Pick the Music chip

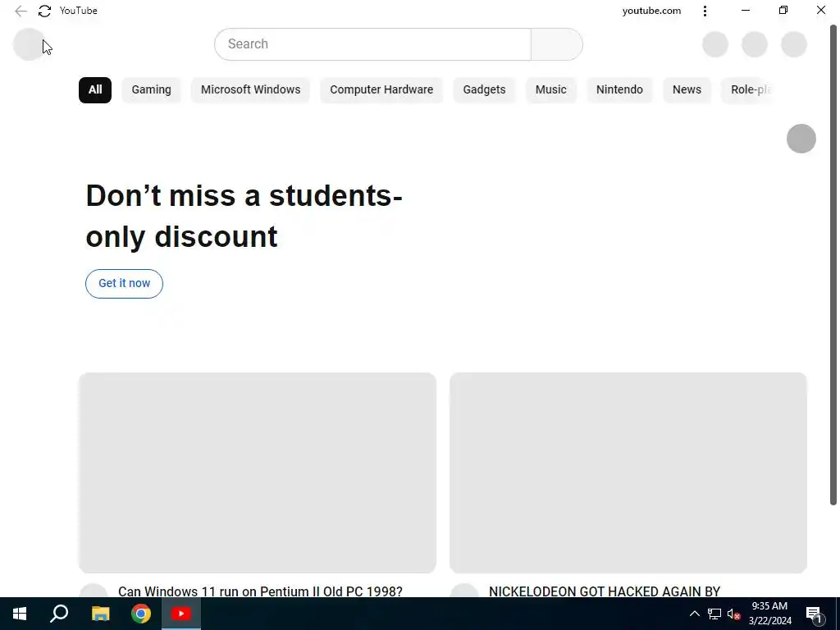click(x=550, y=90)
